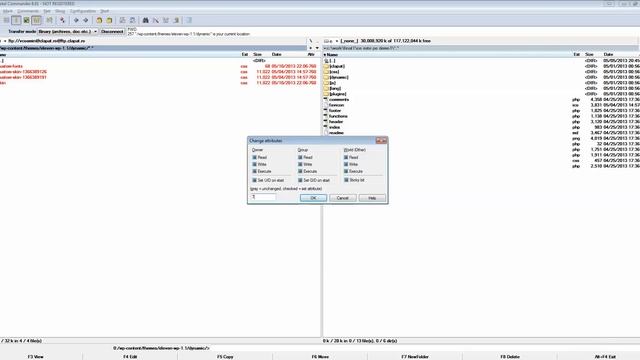640x360 pixels.
Task: Toggle Group Set GID on start checkbox
Action: point(300,180)
